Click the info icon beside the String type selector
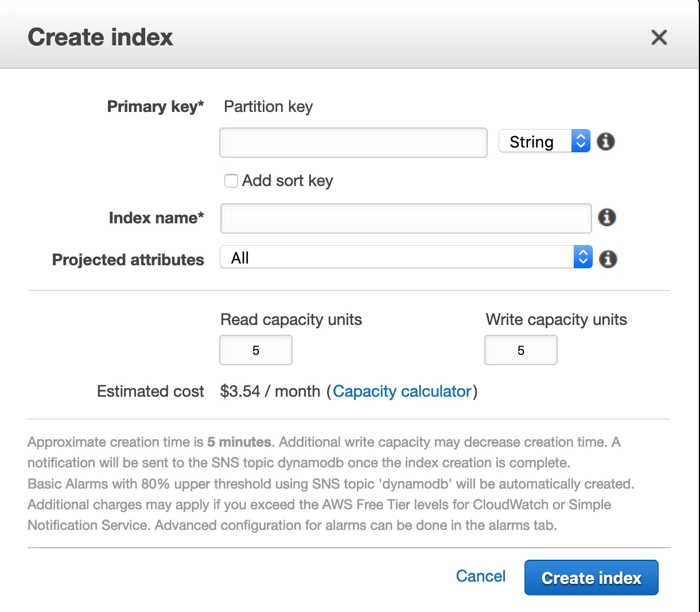The height and width of the screenshot is (612, 700). [x=606, y=141]
